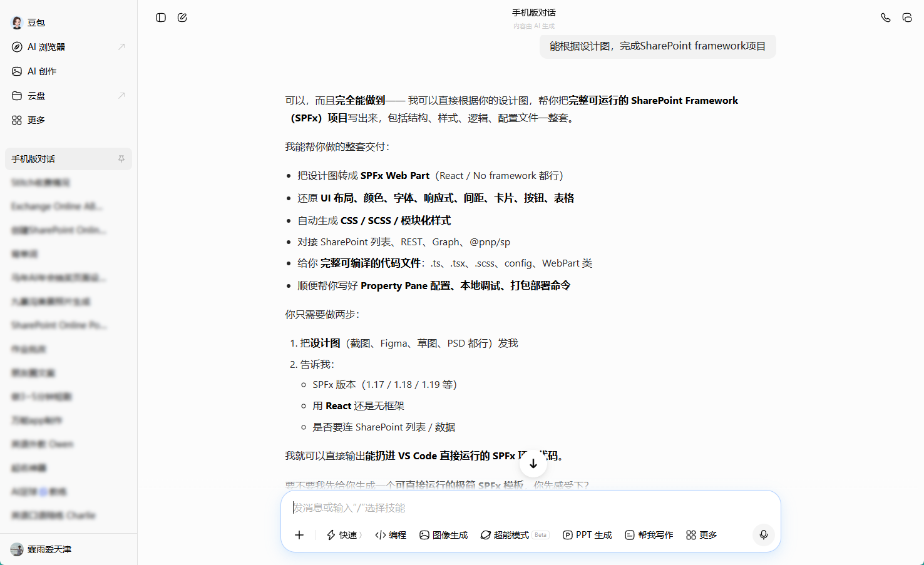Pick the PPT 生成 skill
The height and width of the screenshot is (565, 924).
(x=587, y=535)
